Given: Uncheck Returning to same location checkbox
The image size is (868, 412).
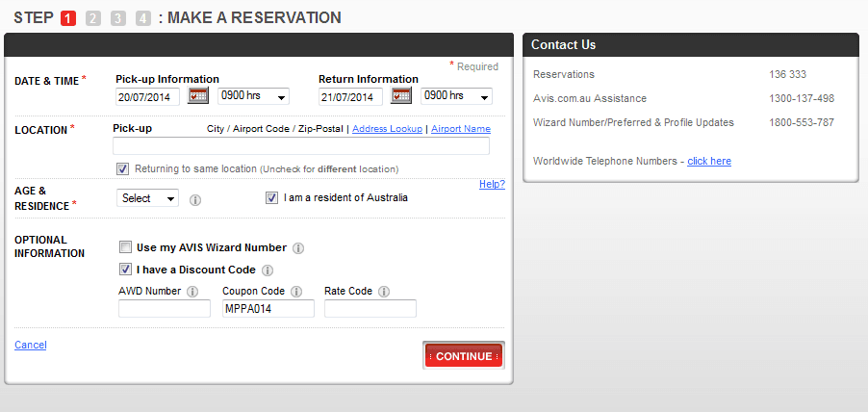Looking at the screenshot, I should coord(123,168).
